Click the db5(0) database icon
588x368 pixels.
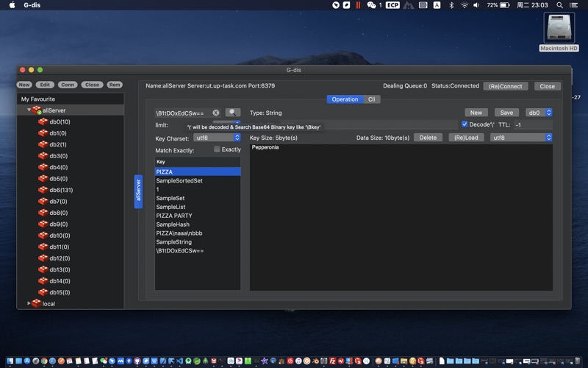[43, 178]
